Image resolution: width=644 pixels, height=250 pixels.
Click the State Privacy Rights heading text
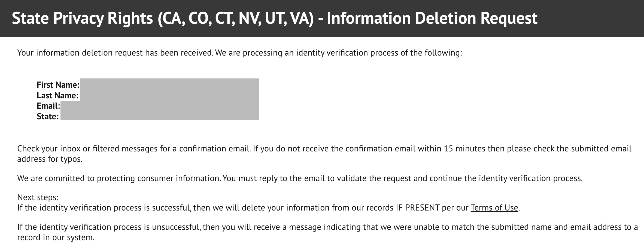coord(82,19)
